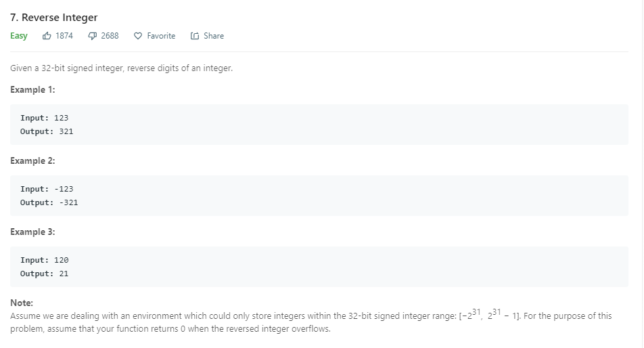Open sharing via the Share label
The height and width of the screenshot is (348, 644).
tap(213, 36)
